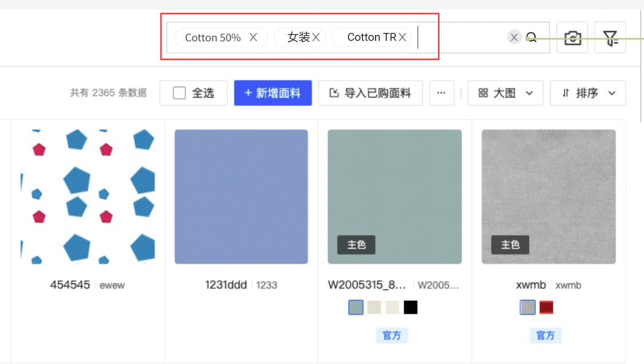The image size is (644, 364).
Task: Expand the 排序 sort dropdown
Action: coord(587,93)
